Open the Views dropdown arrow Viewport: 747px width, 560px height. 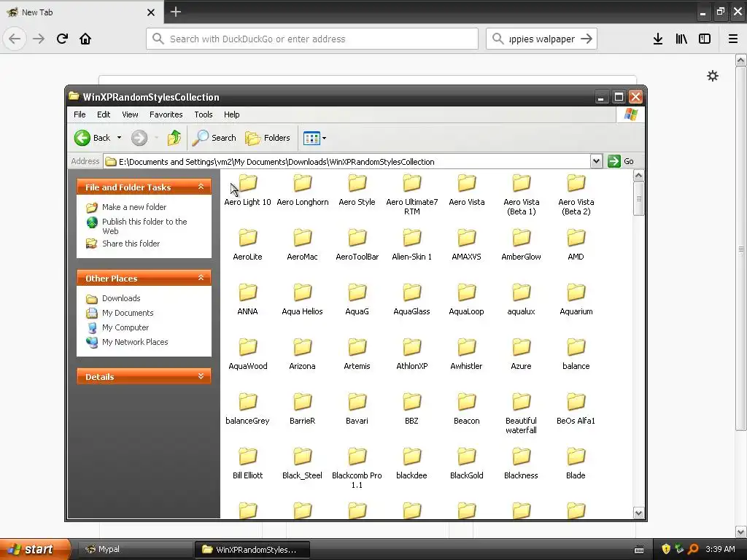point(325,138)
